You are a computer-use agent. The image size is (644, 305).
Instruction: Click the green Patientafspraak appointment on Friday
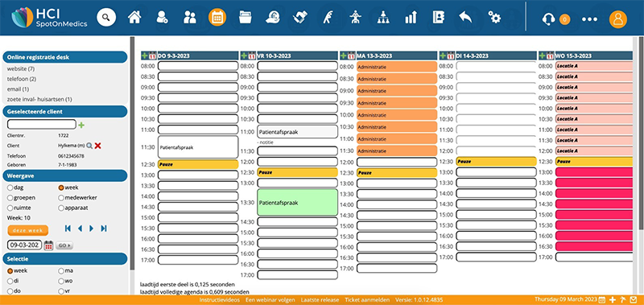(297, 202)
